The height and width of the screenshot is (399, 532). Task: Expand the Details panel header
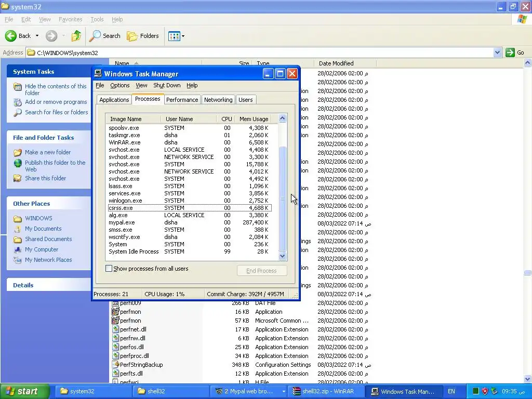48,285
